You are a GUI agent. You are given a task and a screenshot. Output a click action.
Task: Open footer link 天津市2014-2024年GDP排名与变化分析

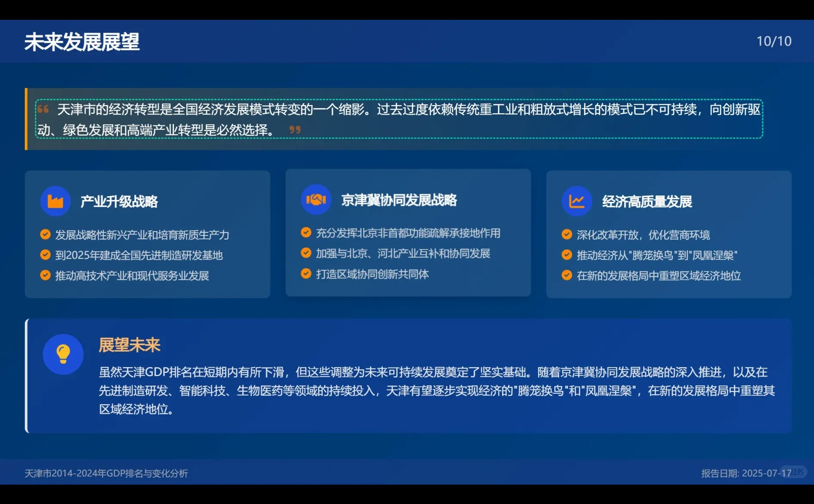pos(108,473)
